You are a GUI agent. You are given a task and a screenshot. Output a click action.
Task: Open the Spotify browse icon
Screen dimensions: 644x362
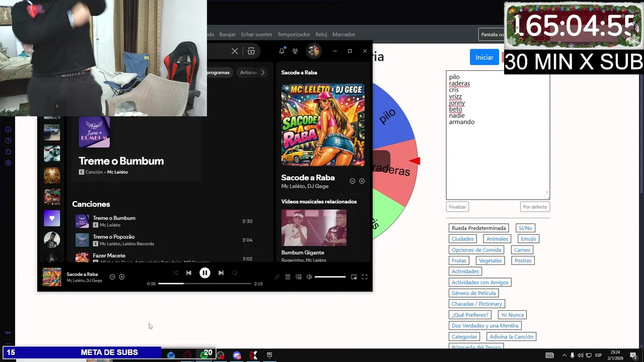pos(251,51)
